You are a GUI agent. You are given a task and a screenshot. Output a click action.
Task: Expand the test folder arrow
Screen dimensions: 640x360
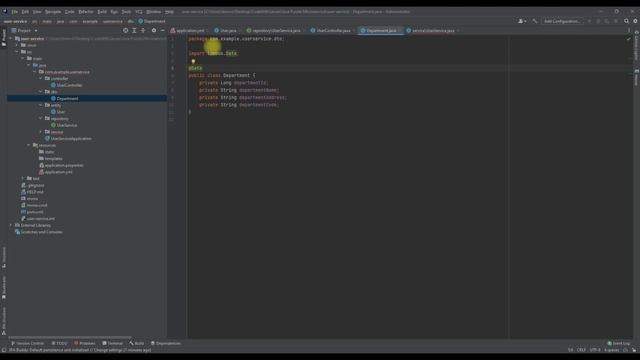23,178
